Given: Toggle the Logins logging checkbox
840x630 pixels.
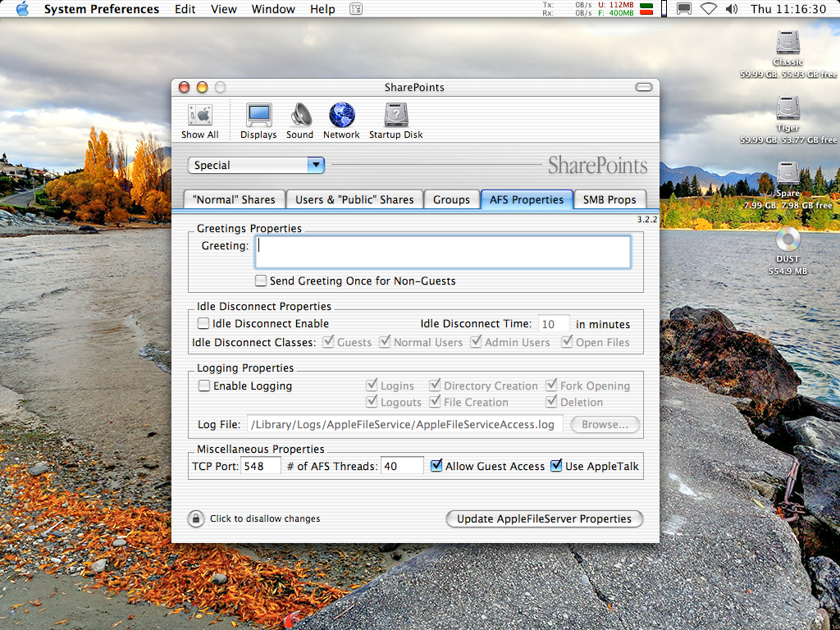Looking at the screenshot, I should tap(372, 386).
